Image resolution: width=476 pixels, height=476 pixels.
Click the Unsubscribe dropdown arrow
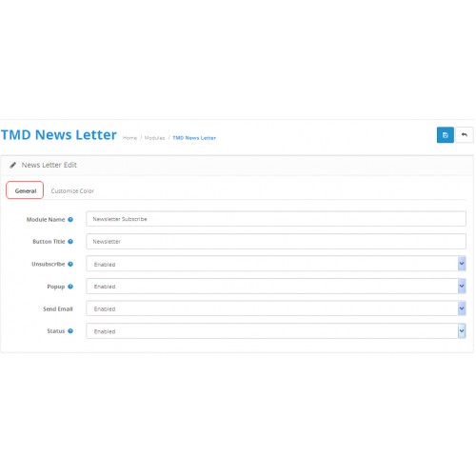462,264
